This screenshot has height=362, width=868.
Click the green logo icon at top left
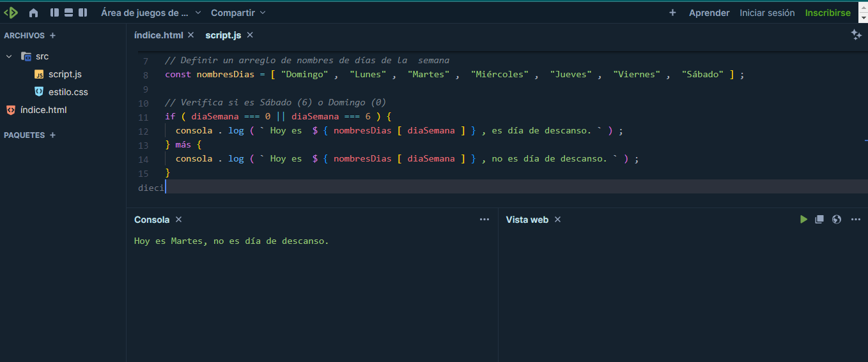pos(11,12)
